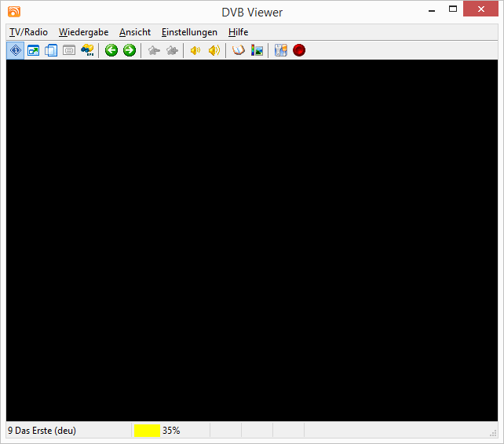This screenshot has height=444, width=504.
Task: Click the gray star with plus icon
Action: (172, 50)
